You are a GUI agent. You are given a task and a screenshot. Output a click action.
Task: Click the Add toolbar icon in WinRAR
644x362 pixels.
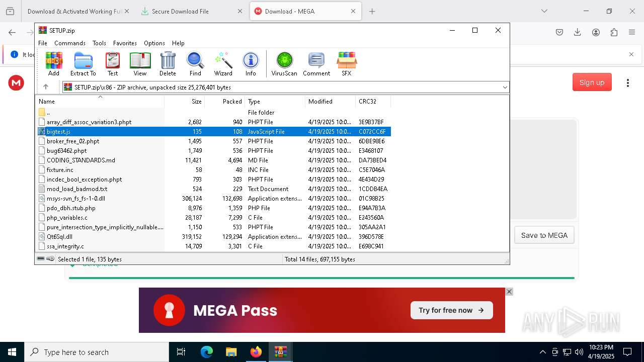pyautogui.click(x=54, y=64)
